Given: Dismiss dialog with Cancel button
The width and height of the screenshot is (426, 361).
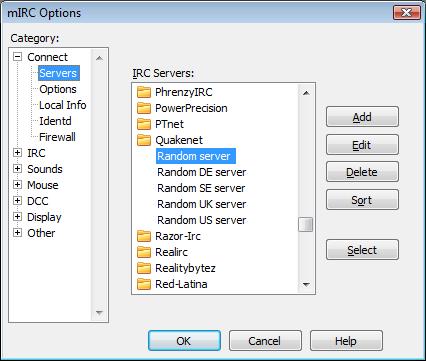Looking at the screenshot, I should pos(265,341).
